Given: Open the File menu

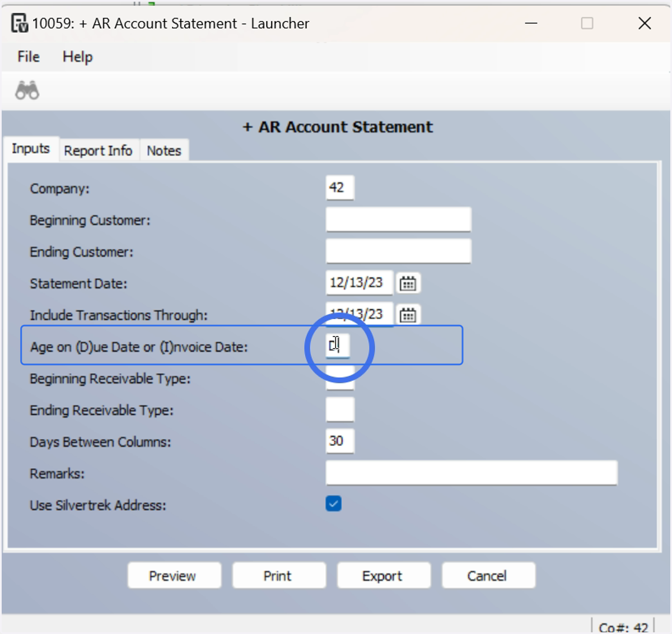Looking at the screenshot, I should [29, 57].
